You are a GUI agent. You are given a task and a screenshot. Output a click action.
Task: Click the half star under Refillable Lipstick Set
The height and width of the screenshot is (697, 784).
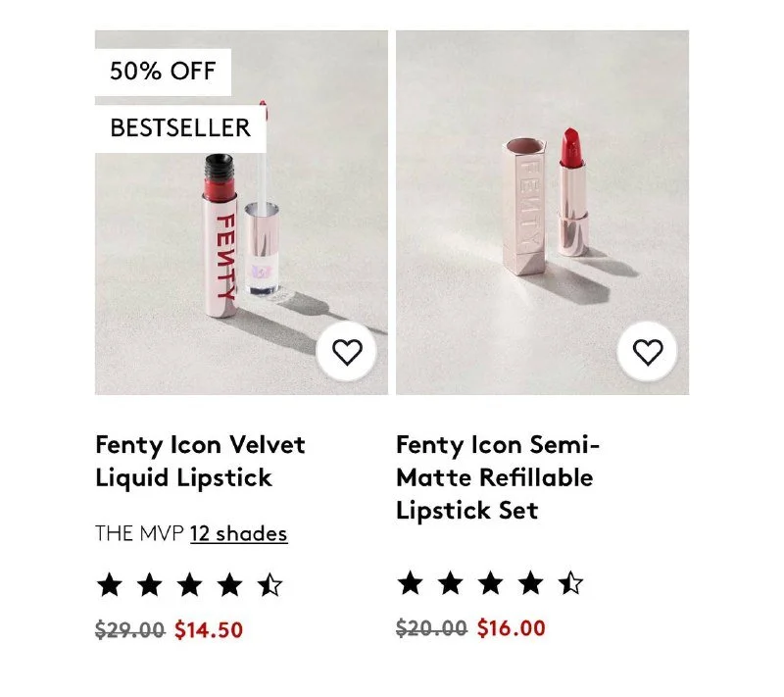click(570, 583)
